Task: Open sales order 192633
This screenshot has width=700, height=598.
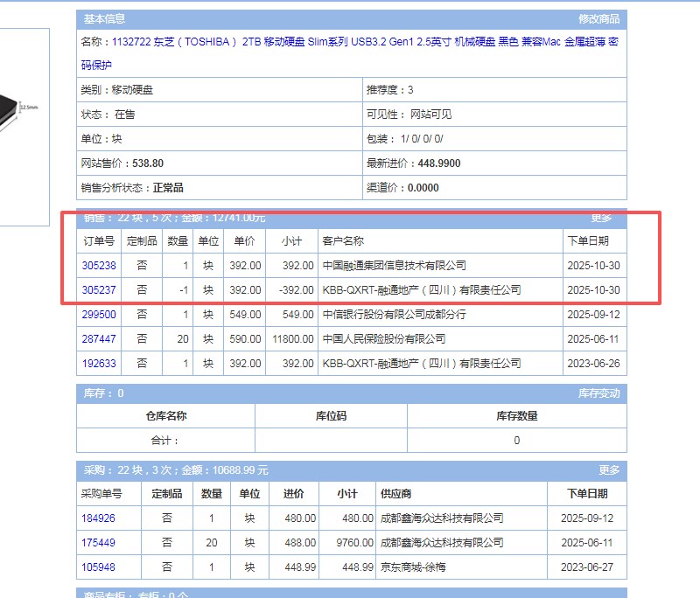Action: coord(99,363)
